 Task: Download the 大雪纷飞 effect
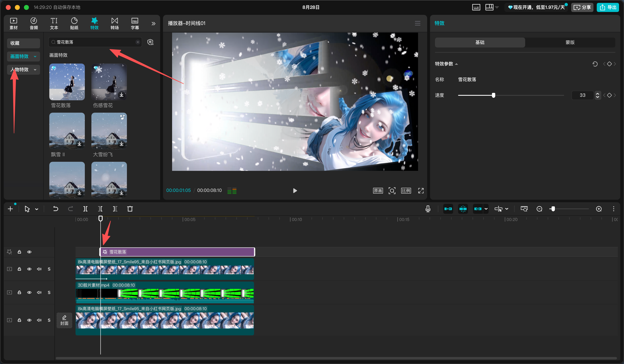[122, 144]
